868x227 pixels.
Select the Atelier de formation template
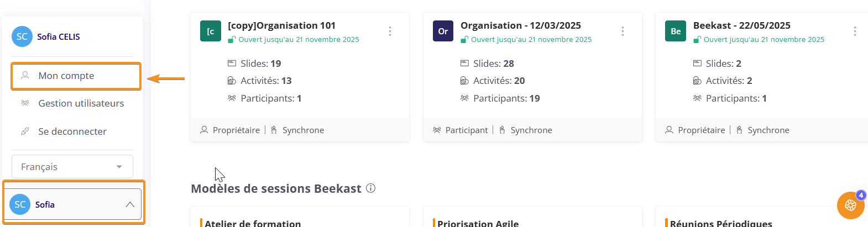point(253,223)
